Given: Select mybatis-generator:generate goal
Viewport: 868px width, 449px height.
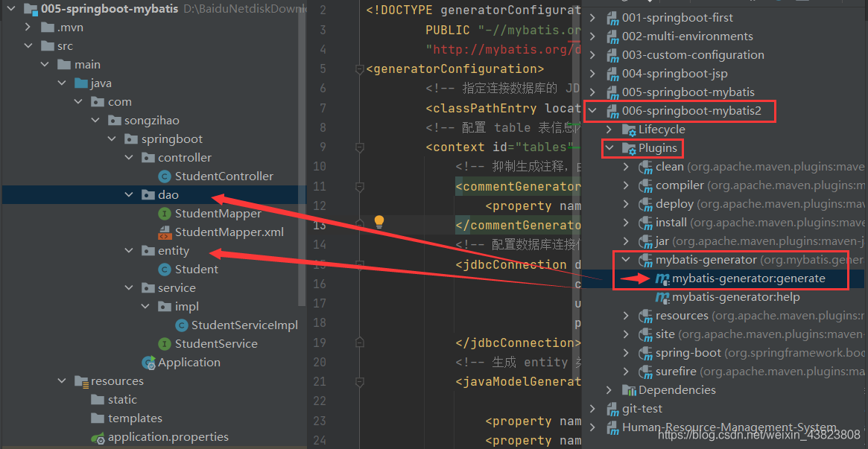Looking at the screenshot, I should 748,278.
